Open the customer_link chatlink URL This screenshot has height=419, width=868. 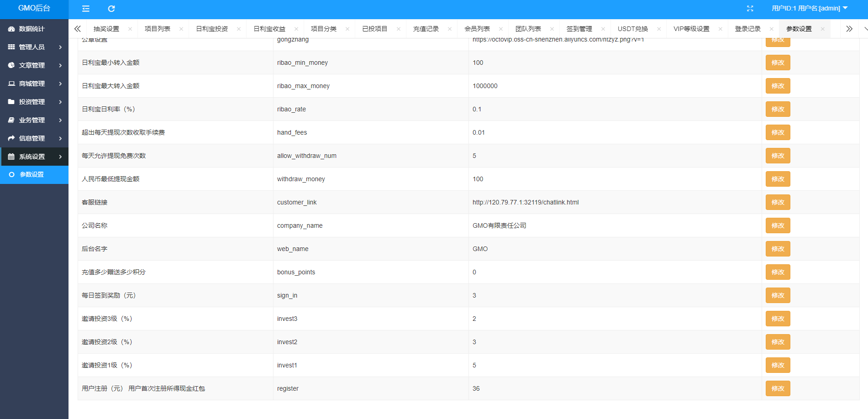coord(525,202)
